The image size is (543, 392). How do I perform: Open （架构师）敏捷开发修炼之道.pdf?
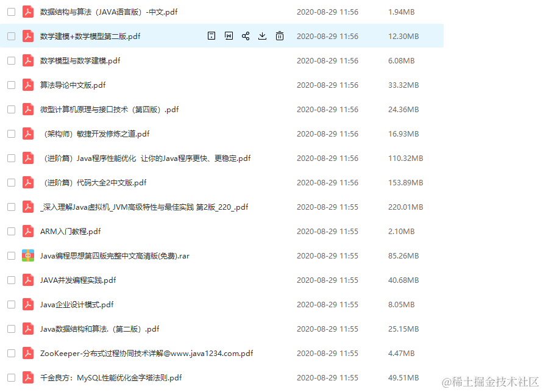98,134
